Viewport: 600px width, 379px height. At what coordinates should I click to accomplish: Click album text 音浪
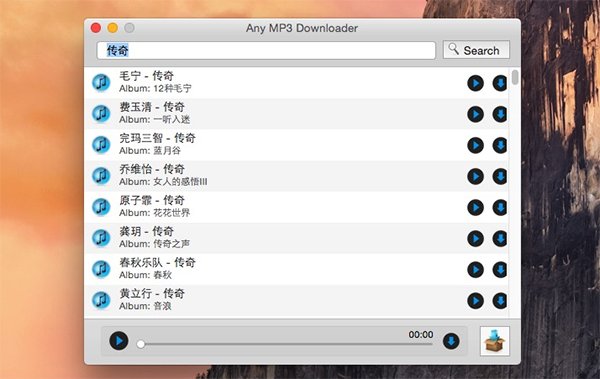162,306
